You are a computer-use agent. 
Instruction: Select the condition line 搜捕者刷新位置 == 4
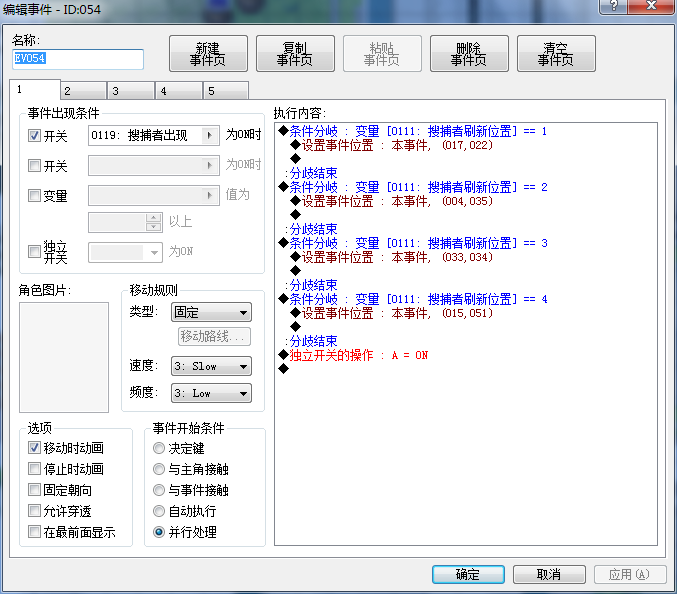pos(413,300)
